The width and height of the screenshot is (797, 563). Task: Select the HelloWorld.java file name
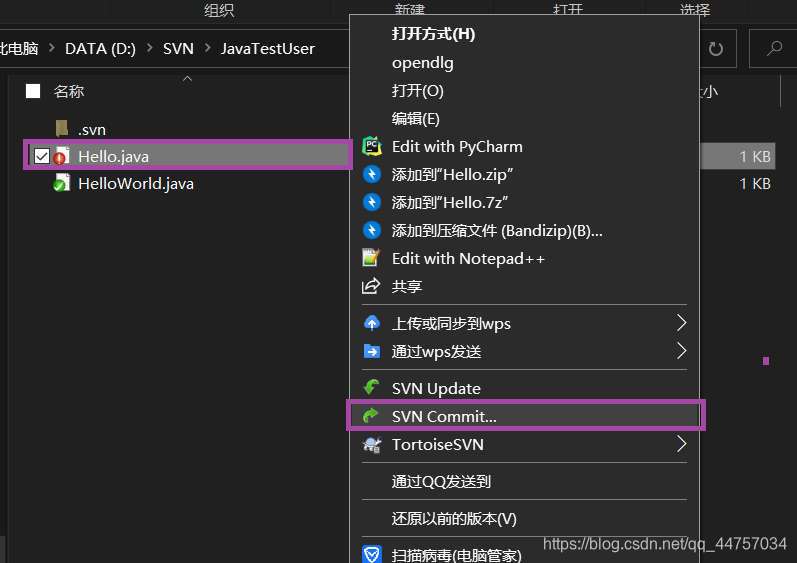point(136,184)
